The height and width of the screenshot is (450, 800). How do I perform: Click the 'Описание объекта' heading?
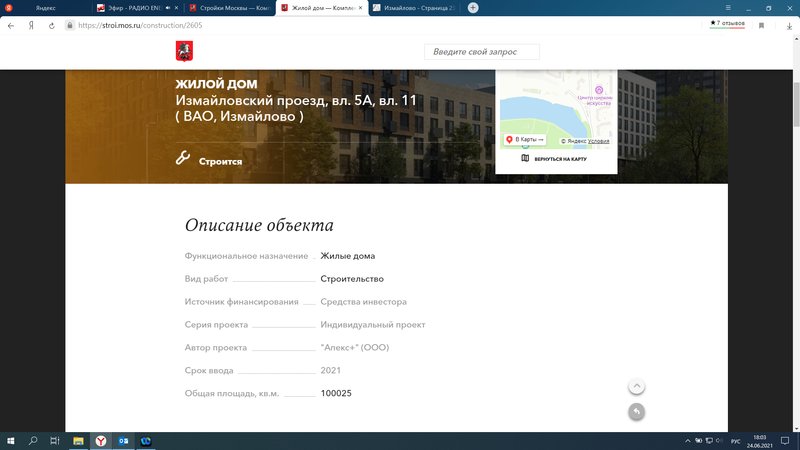[x=259, y=225]
